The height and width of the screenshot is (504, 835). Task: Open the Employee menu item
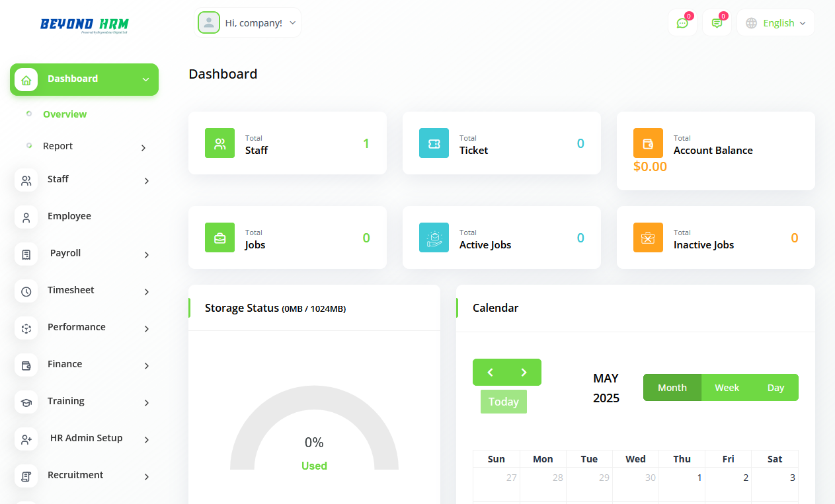69,216
